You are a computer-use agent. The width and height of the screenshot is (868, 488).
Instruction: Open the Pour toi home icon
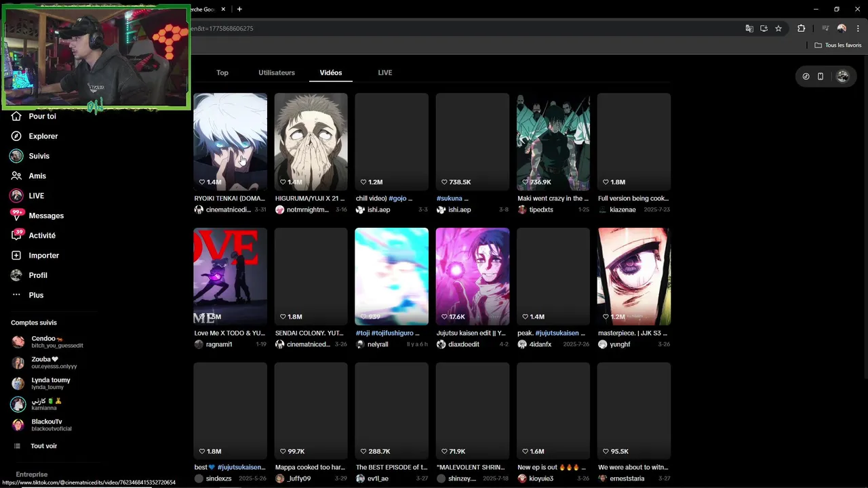[16, 117]
